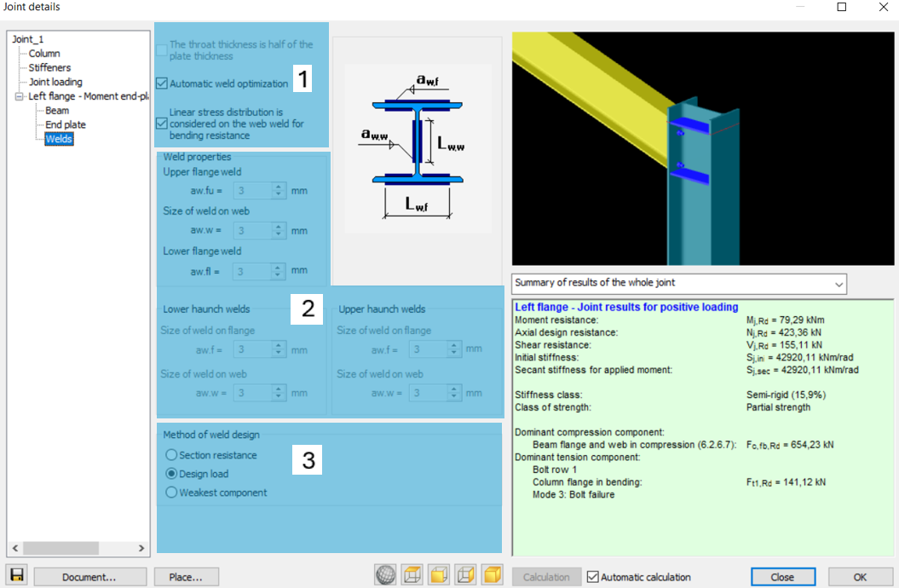Click the tree panel horizontal scrollbar
The image size is (899, 588).
78,549
